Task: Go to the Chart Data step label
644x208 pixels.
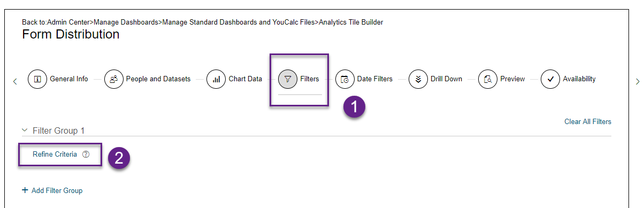Action: click(246, 79)
